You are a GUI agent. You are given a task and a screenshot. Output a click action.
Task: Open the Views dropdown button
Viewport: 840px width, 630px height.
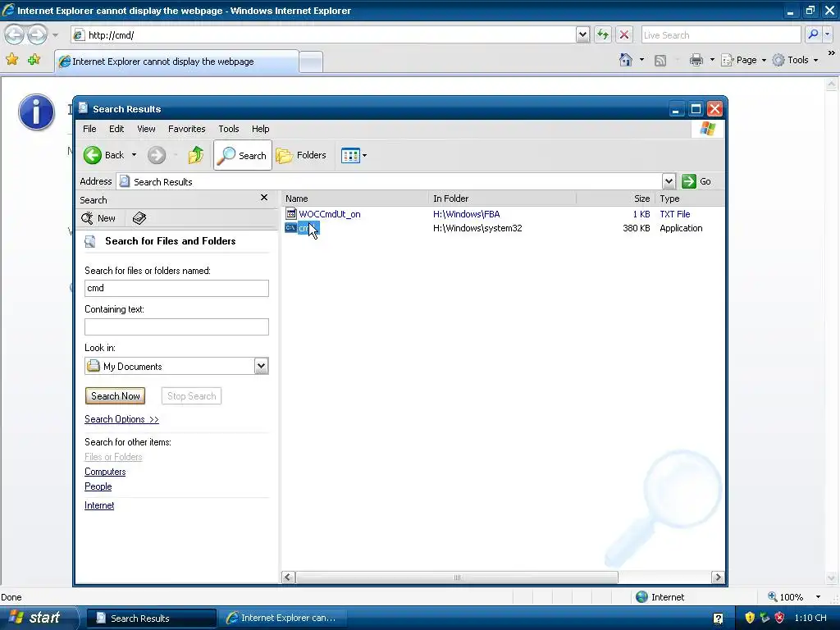click(x=354, y=155)
